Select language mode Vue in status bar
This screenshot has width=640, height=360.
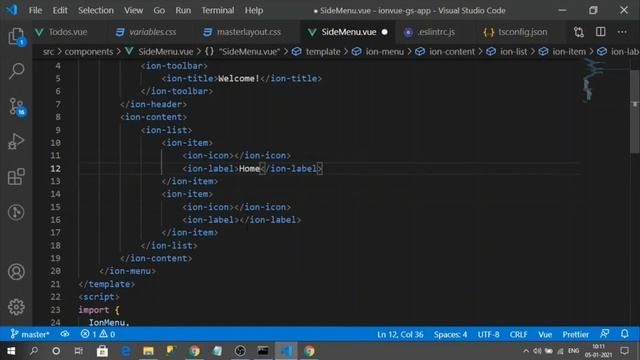(x=545, y=334)
